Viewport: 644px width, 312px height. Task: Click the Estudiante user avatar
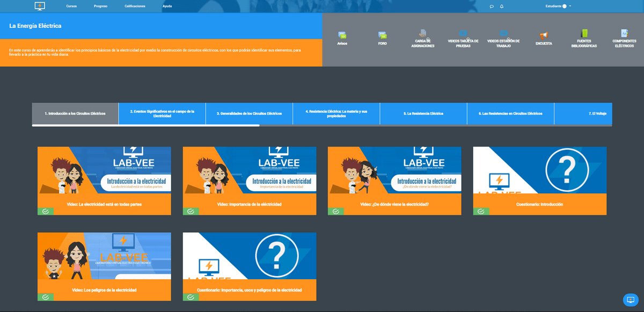(564, 6)
